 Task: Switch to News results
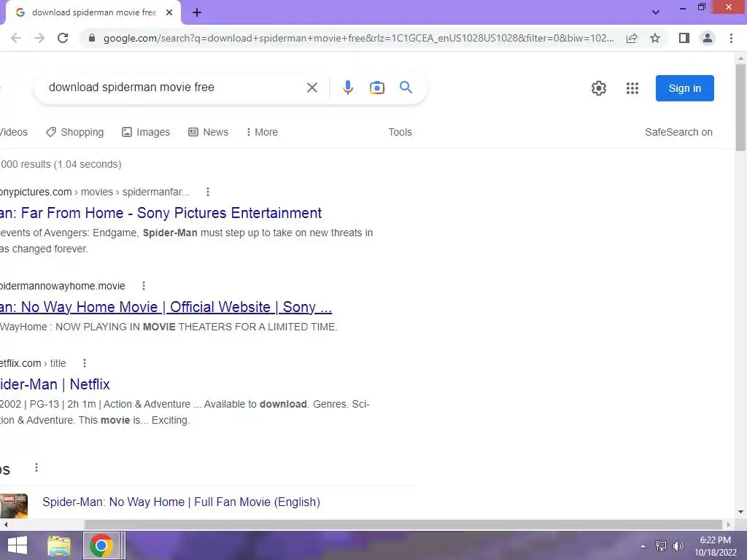pos(209,133)
